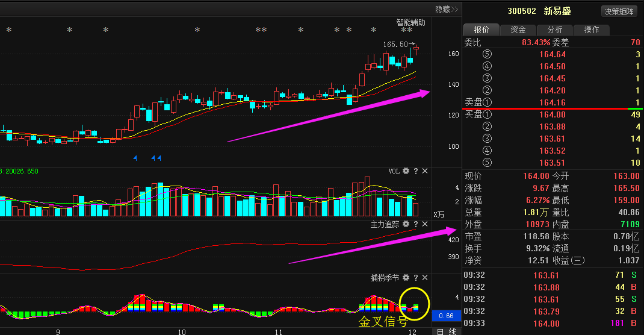Show help for 主力追踪 indicator
644x335 pixels.
pos(415,224)
